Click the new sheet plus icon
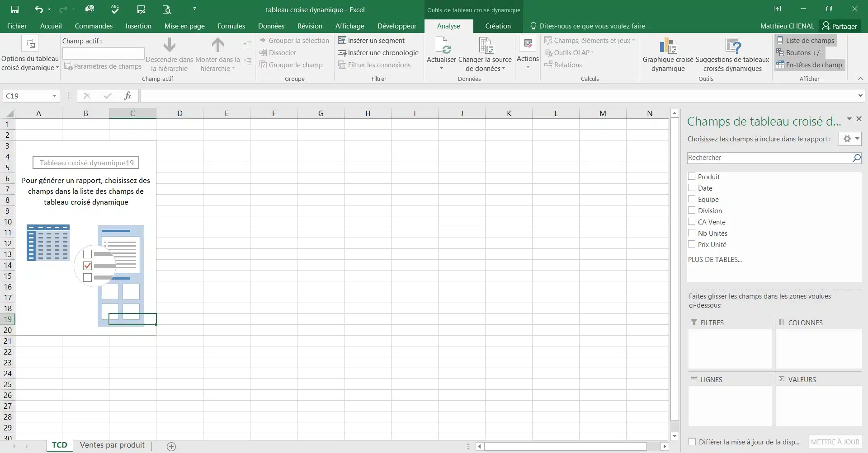 (x=171, y=447)
